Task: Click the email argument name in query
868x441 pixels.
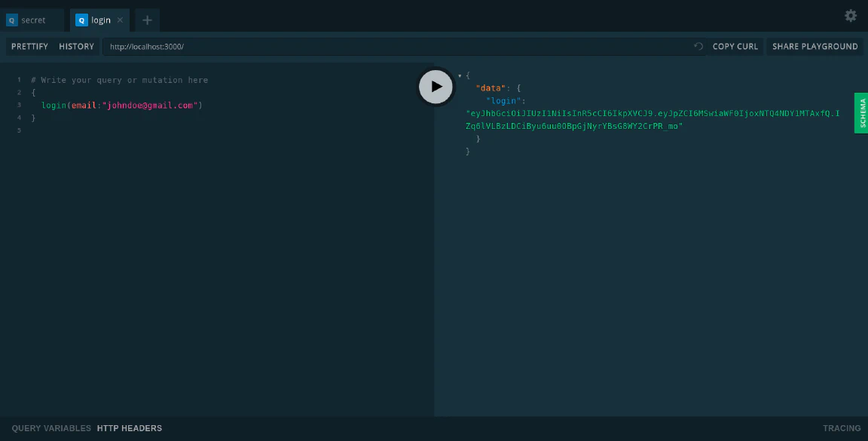Action: pos(84,106)
